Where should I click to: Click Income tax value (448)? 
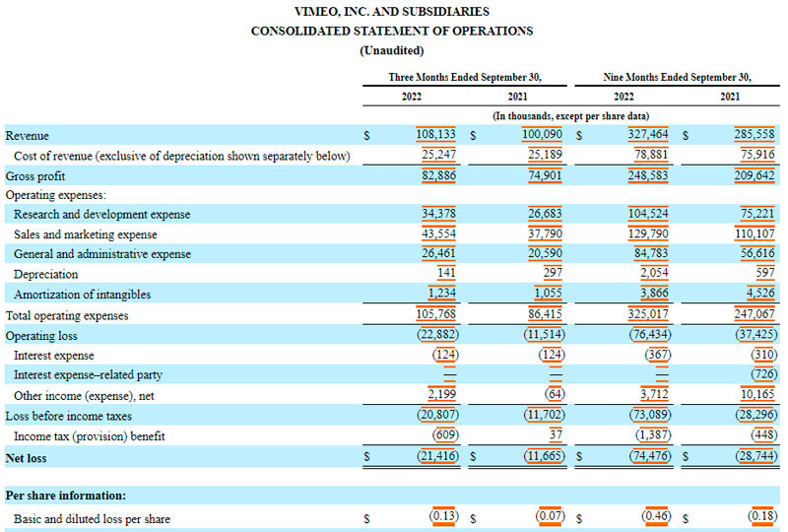pos(764,434)
